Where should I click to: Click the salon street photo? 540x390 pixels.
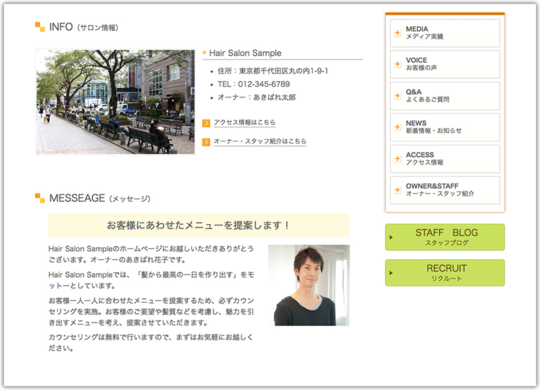[115, 102]
